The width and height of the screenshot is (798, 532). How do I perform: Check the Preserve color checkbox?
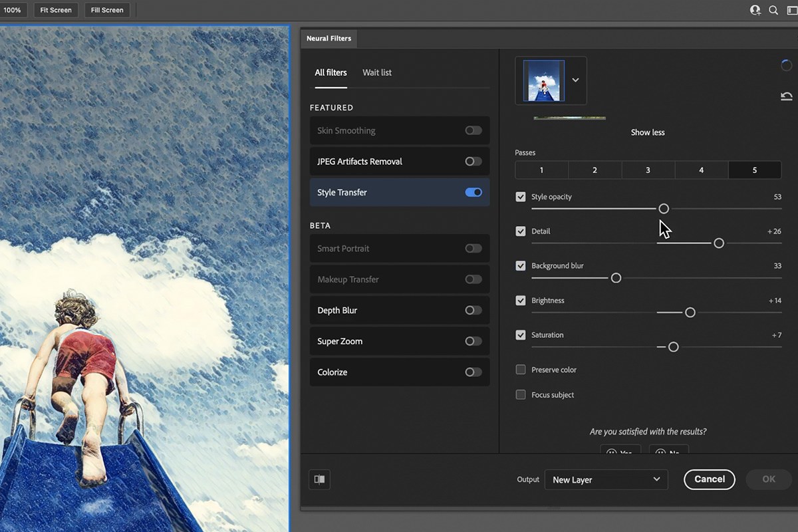(x=521, y=370)
